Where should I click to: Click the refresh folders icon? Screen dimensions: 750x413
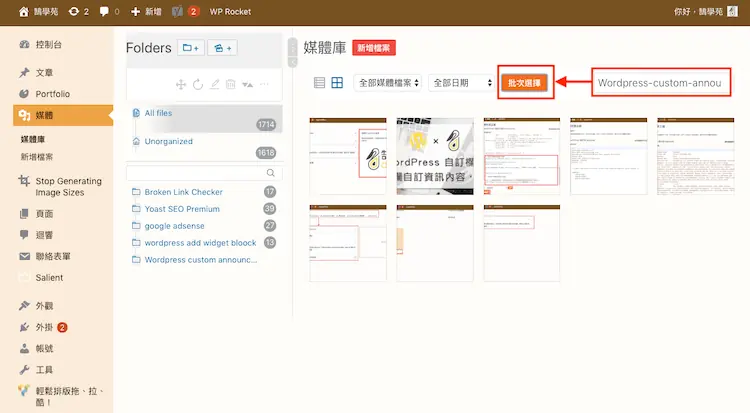[x=198, y=85]
